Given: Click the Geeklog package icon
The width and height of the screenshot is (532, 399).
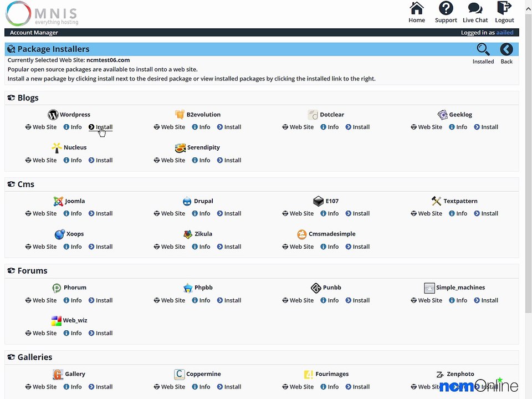Looking at the screenshot, I should [442, 115].
